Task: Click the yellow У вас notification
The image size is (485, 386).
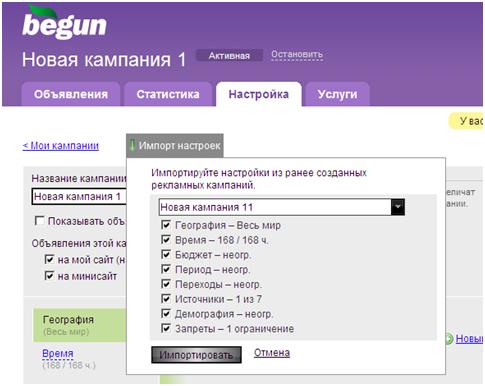Action: click(x=466, y=121)
